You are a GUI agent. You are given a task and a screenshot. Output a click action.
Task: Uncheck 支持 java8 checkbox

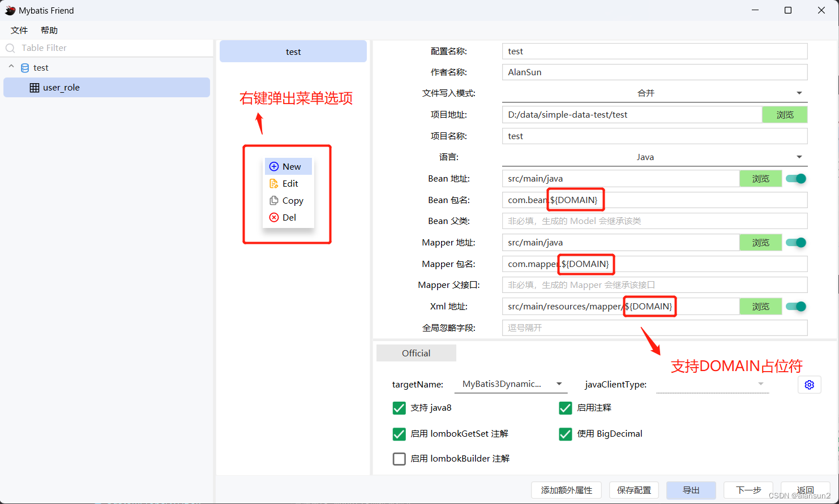click(399, 408)
